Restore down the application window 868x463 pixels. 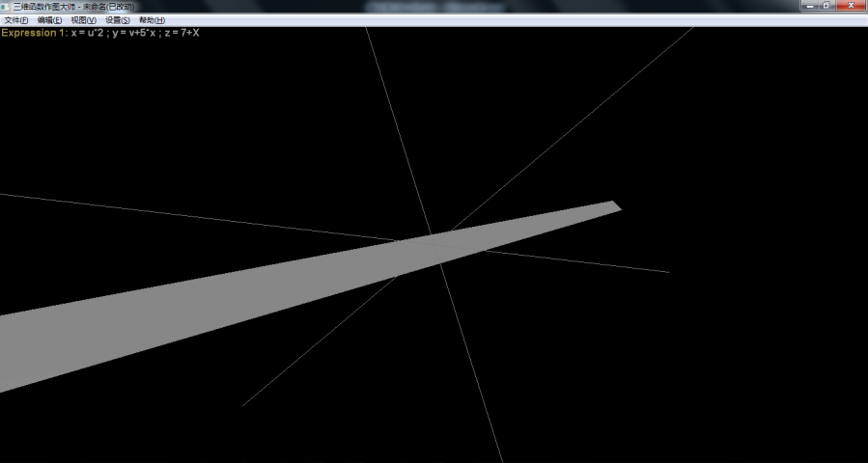click(x=828, y=6)
